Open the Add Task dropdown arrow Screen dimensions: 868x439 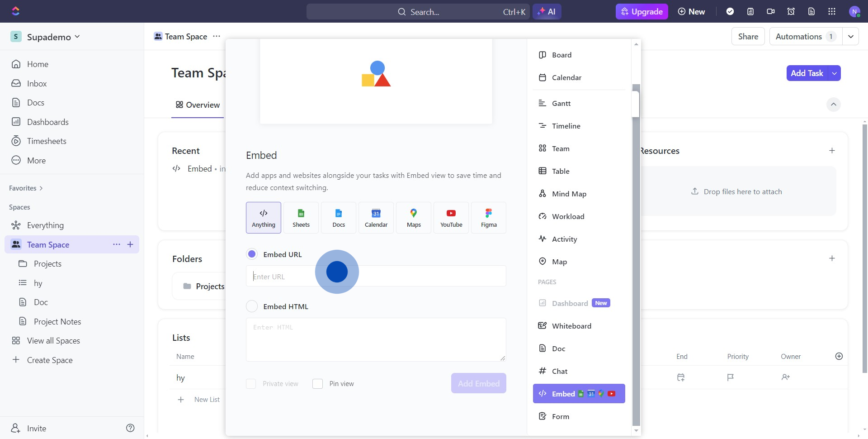(834, 73)
